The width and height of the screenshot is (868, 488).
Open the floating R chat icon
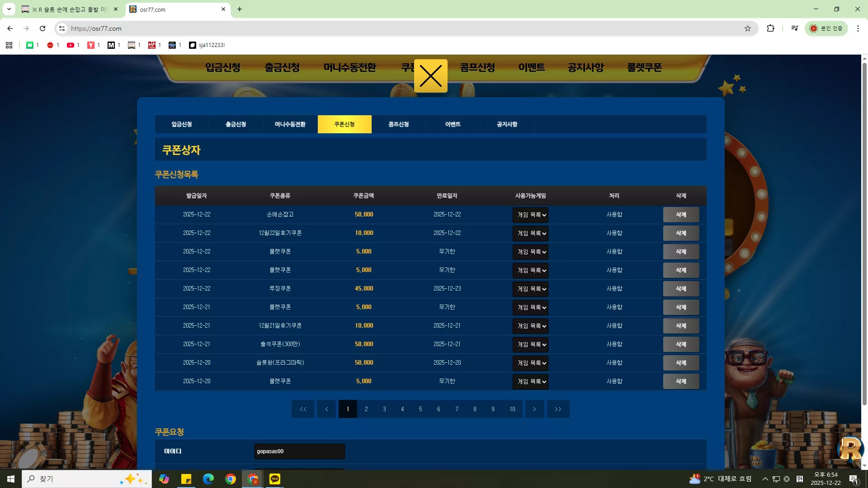(x=850, y=449)
